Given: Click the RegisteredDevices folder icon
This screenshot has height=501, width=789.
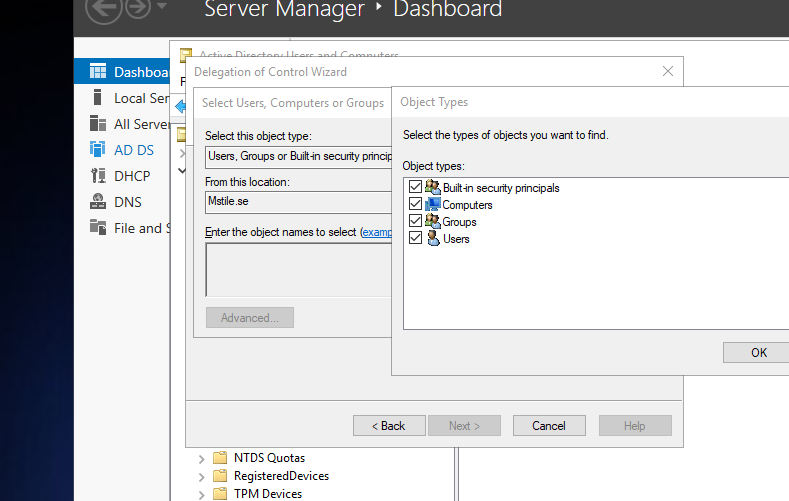Looking at the screenshot, I should click(220, 476).
